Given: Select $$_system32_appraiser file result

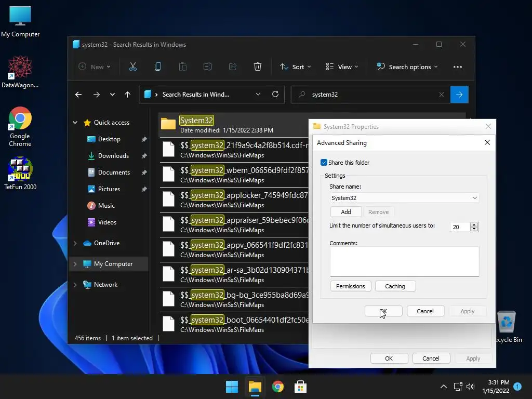Looking at the screenshot, I should point(234,224).
